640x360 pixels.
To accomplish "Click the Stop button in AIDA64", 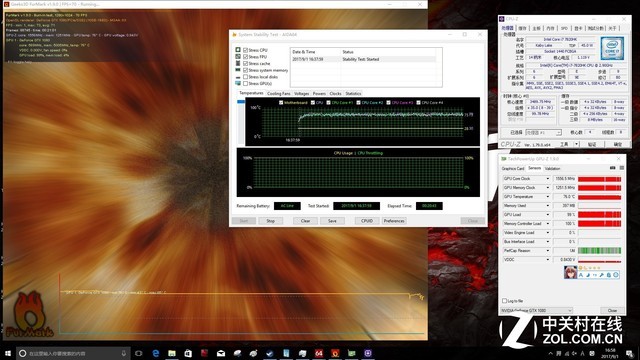I will tap(271, 221).
